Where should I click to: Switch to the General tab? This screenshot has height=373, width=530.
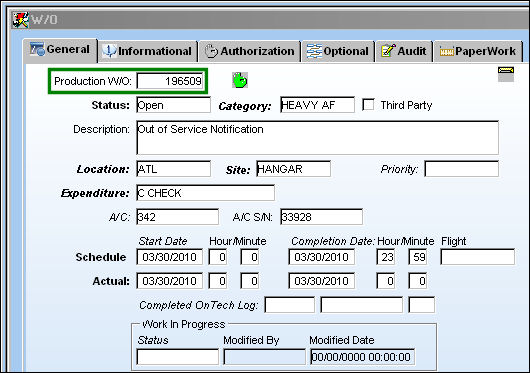(x=60, y=50)
